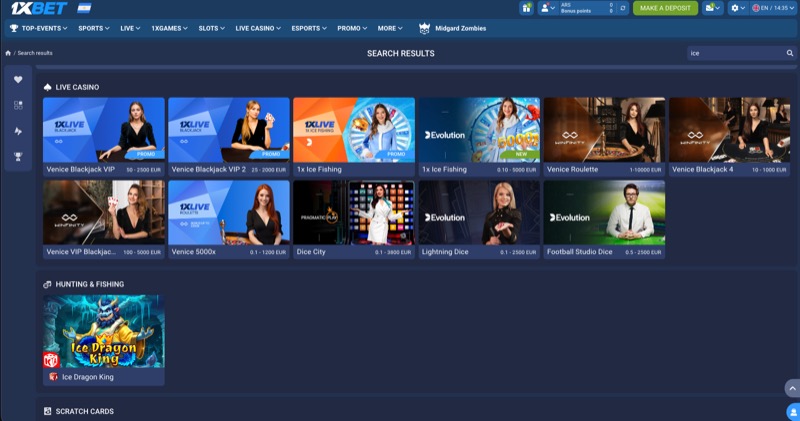This screenshot has width=800, height=421.
Task: Expand the ESPORTS menu
Action: (309, 29)
